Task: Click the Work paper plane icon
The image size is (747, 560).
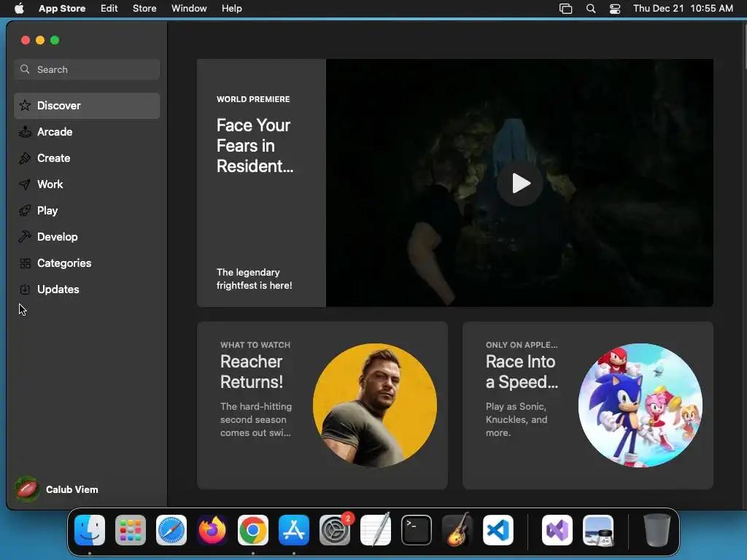Action: point(25,184)
